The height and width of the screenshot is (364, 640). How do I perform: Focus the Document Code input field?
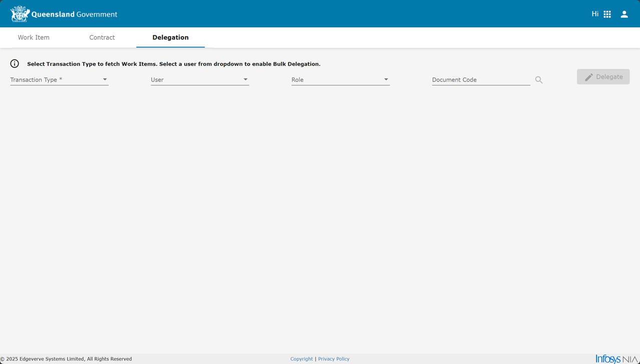[x=480, y=79]
